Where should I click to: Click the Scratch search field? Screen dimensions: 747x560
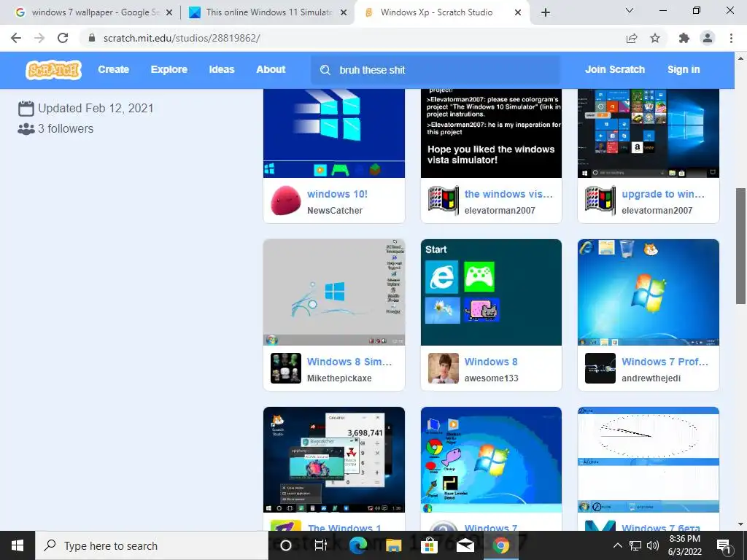436,70
